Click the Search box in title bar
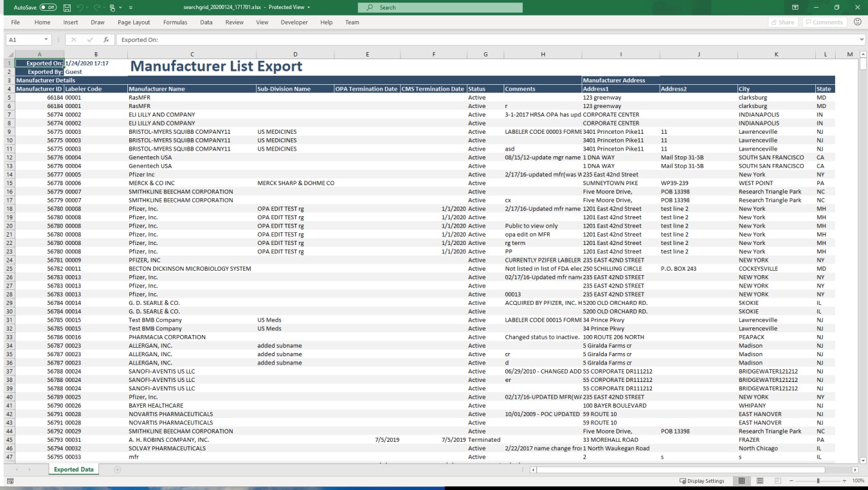This screenshot has height=490, width=868. 440,7
